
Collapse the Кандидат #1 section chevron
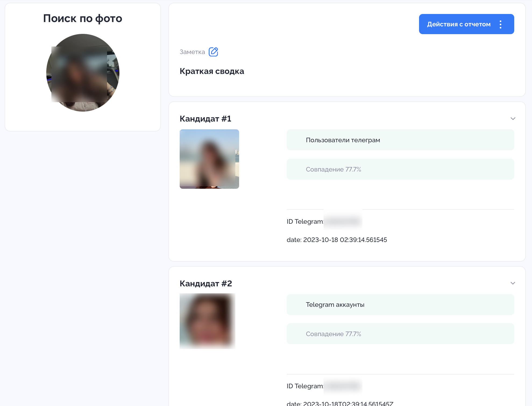(513, 119)
